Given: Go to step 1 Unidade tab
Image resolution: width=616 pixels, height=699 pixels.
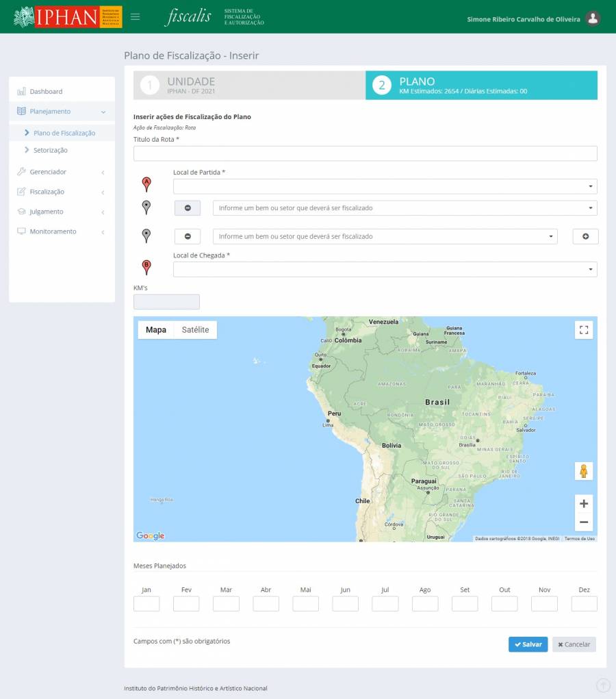Looking at the screenshot, I should (249, 86).
